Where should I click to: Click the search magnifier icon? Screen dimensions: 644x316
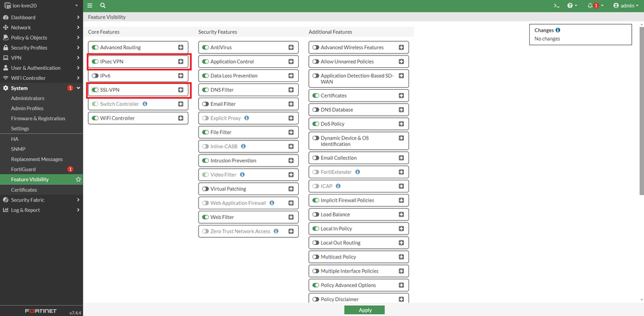click(103, 6)
